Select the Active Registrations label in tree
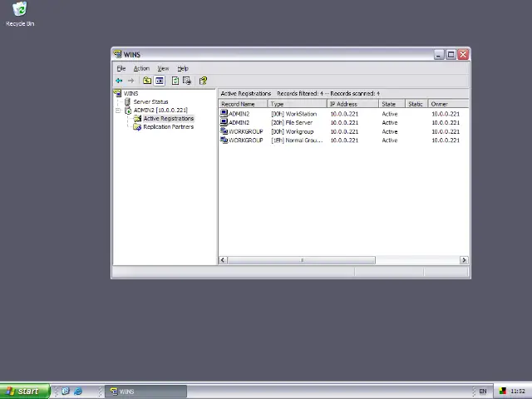The image size is (532, 399). point(168,118)
